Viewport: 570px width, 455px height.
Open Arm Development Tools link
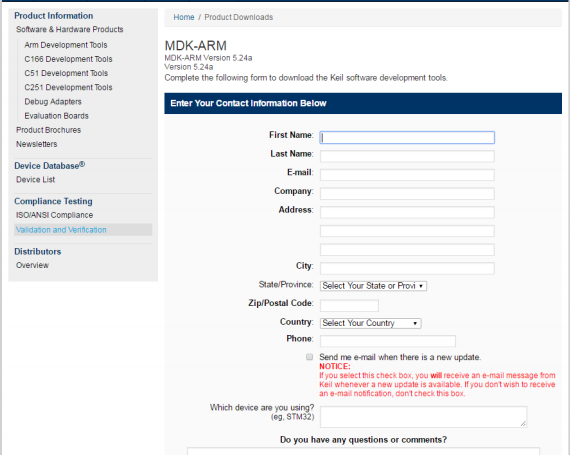(x=66, y=45)
